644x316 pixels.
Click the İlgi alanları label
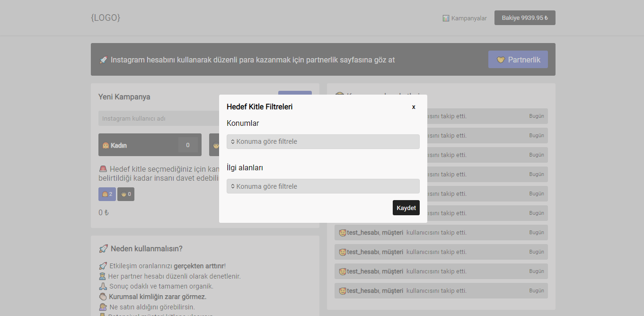(245, 168)
